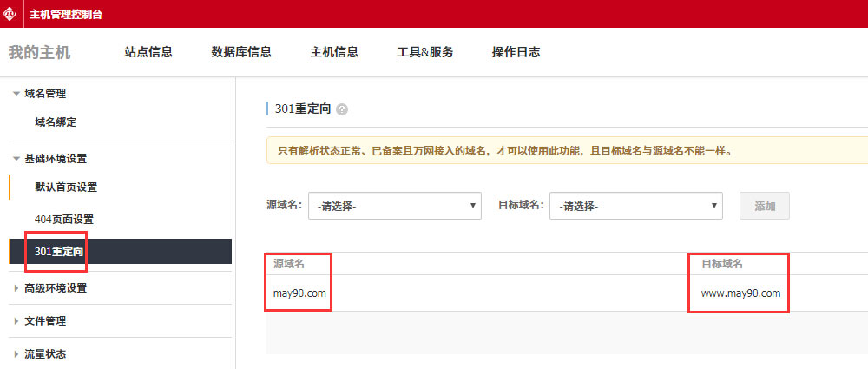Click the www.may90.com target domain entry
The image size is (868, 369).
point(740,293)
